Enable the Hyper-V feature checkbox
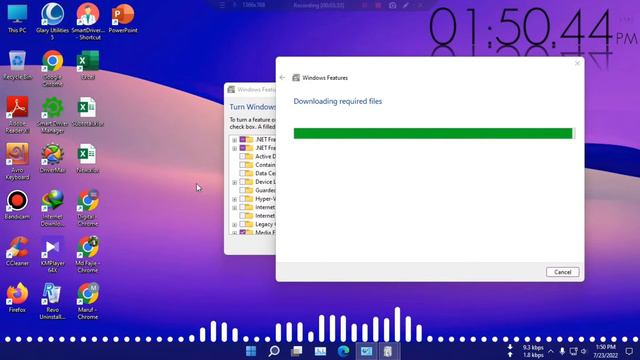The image size is (640, 360). pyautogui.click(x=242, y=199)
